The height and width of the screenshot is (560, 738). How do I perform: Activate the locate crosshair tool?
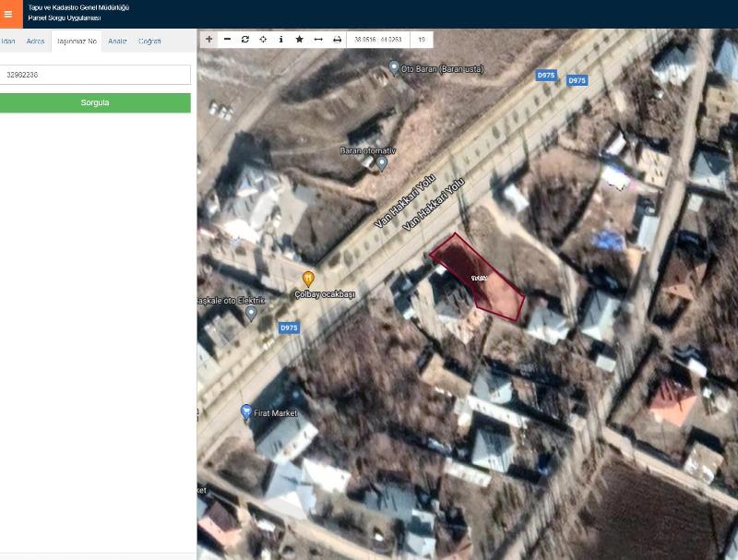(263, 40)
